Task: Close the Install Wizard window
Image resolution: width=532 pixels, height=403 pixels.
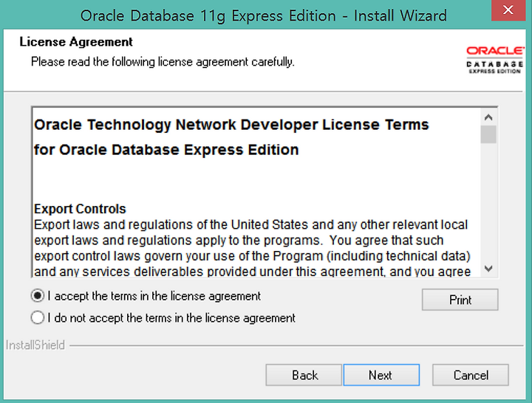Action: (508, 10)
